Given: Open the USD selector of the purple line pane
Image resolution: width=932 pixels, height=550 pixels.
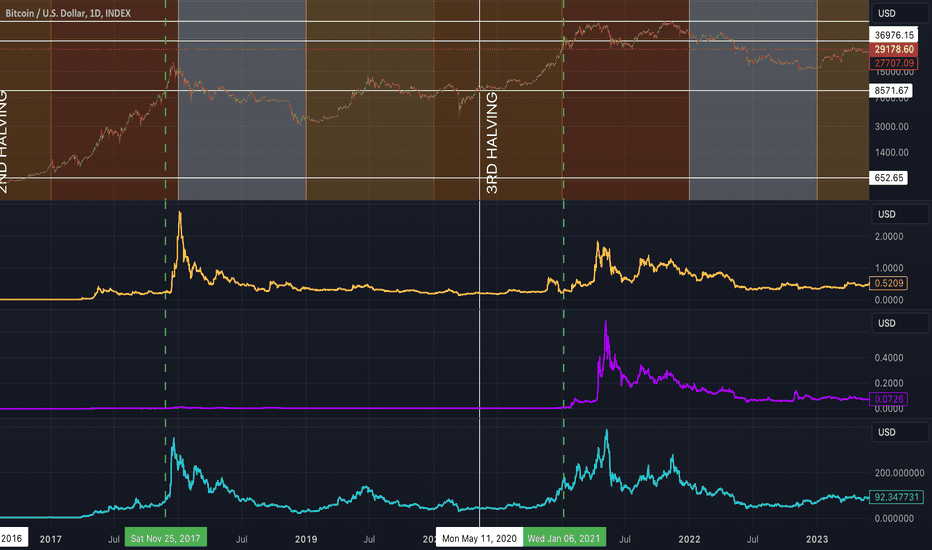Looking at the screenshot, I should click(x=899, y=323).
